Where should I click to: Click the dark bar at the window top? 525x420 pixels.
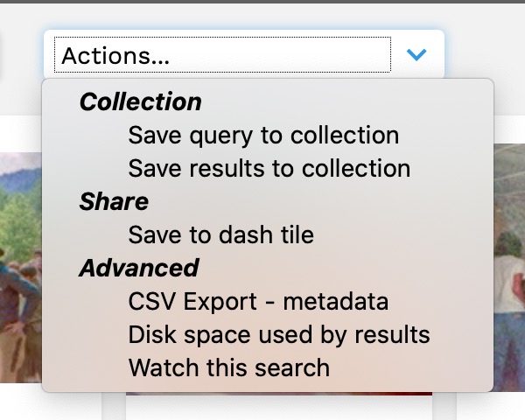pyautogui.click(x=262, y=2)
